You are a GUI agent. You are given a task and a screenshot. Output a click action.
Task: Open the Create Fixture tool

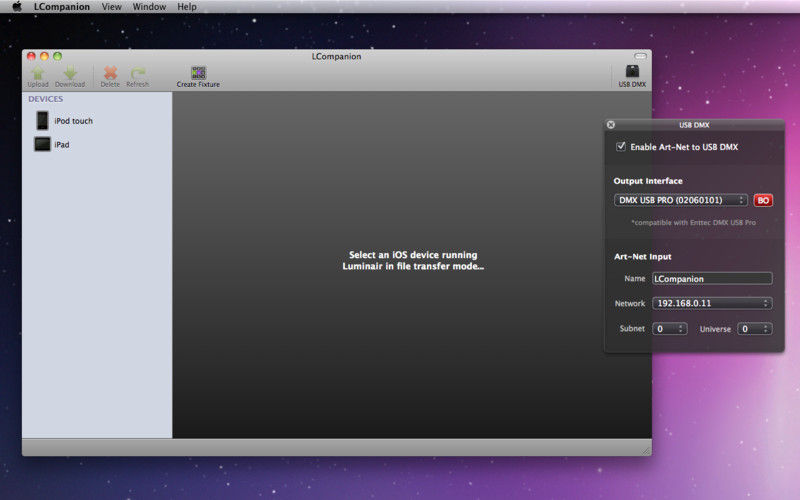198,74
